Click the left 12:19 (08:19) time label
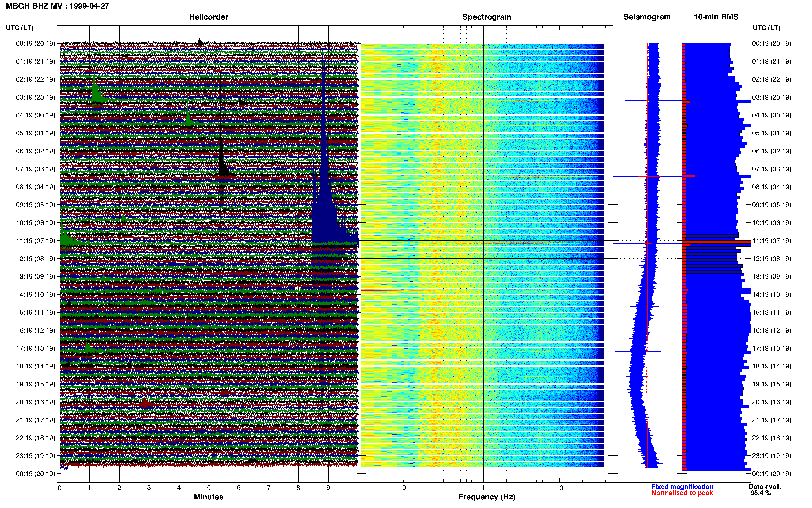 (35, 259)
